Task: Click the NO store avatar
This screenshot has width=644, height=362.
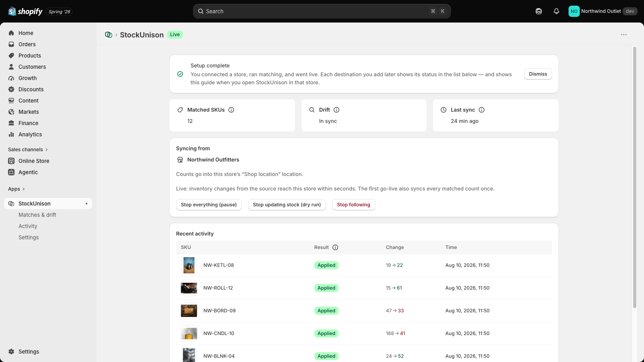Action: coord(574,11)
